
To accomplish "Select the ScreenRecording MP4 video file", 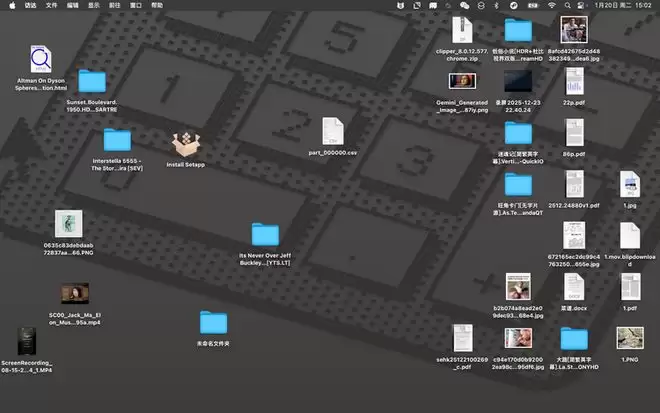I will pos(27,342).
